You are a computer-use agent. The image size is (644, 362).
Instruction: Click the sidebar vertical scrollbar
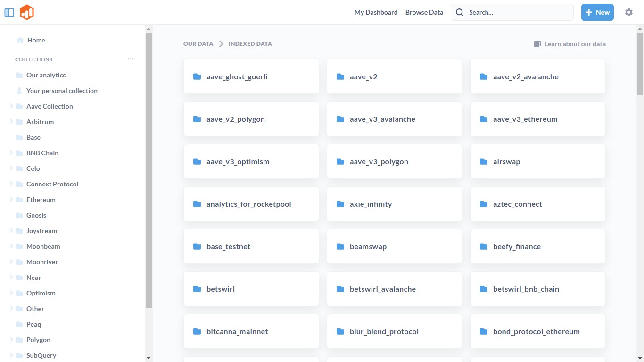click(149, 170)
